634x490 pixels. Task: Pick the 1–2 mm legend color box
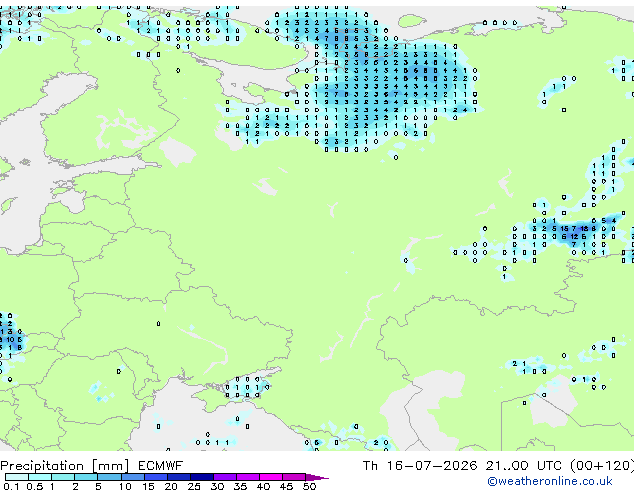coord(63,477)
